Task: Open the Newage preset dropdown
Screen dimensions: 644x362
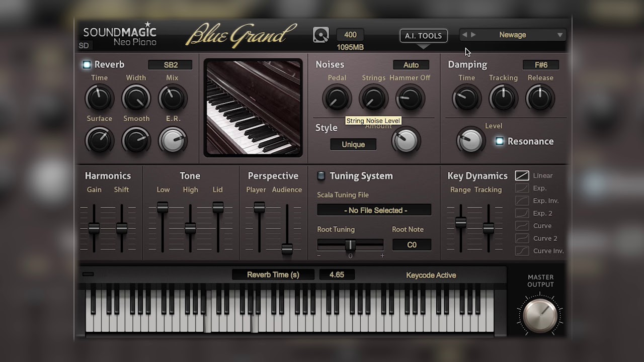Action: click(x=513, y=35)
